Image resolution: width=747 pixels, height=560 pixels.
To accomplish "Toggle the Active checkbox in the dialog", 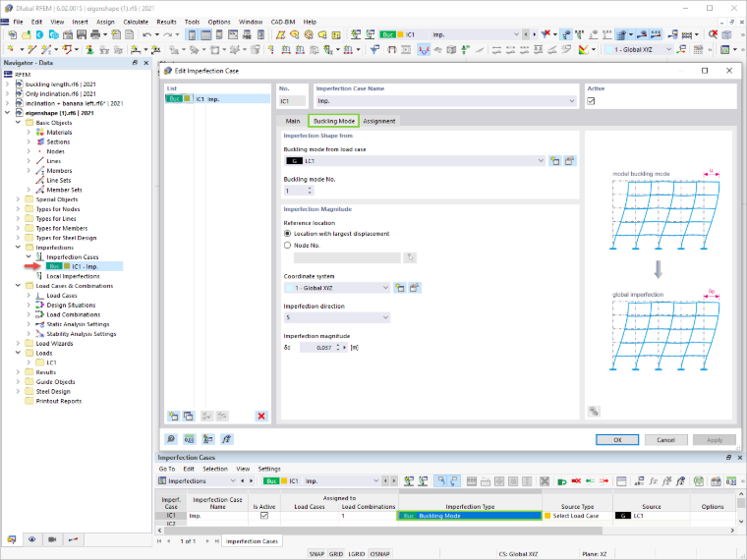I will [x=592, y=101].
